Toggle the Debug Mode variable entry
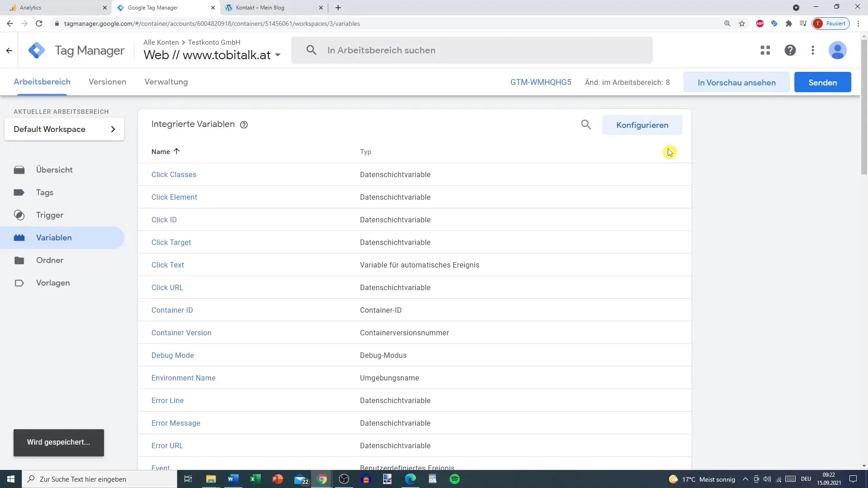 tap(172, 355)
